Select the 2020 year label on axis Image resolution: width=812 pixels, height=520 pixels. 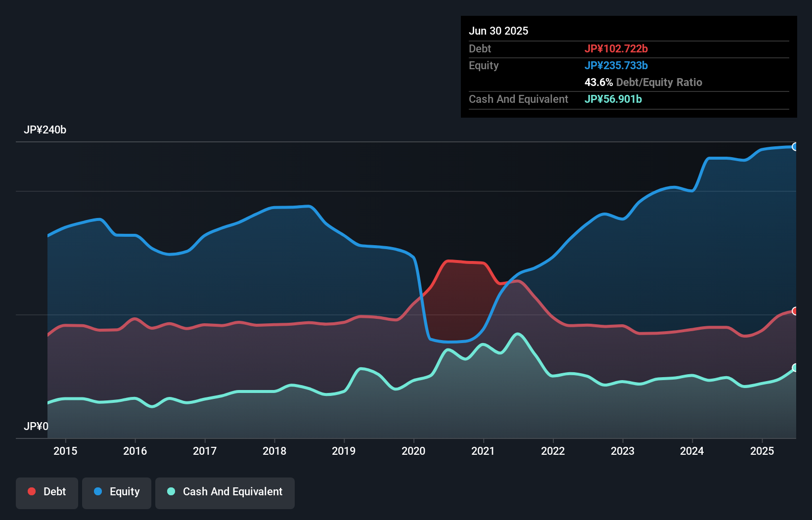click(x=413, y=451)
